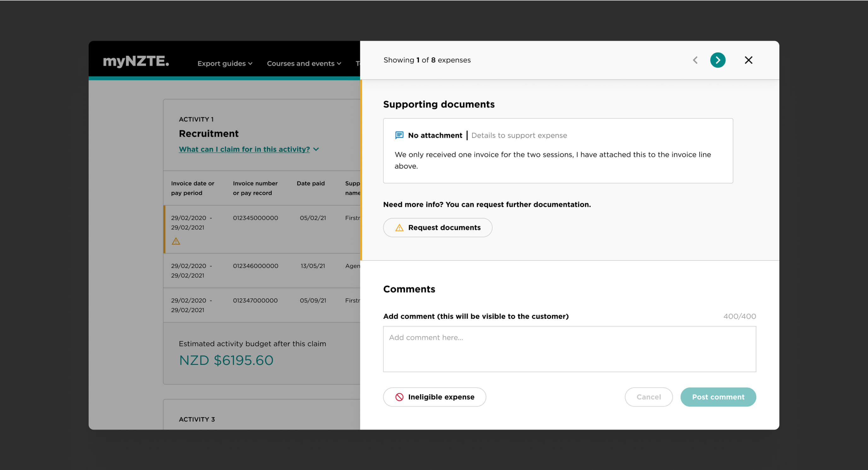
Task: Click the 'Showing 1 of 8 expenses' text
Action: pyautogui.click(x=427, y=60)
